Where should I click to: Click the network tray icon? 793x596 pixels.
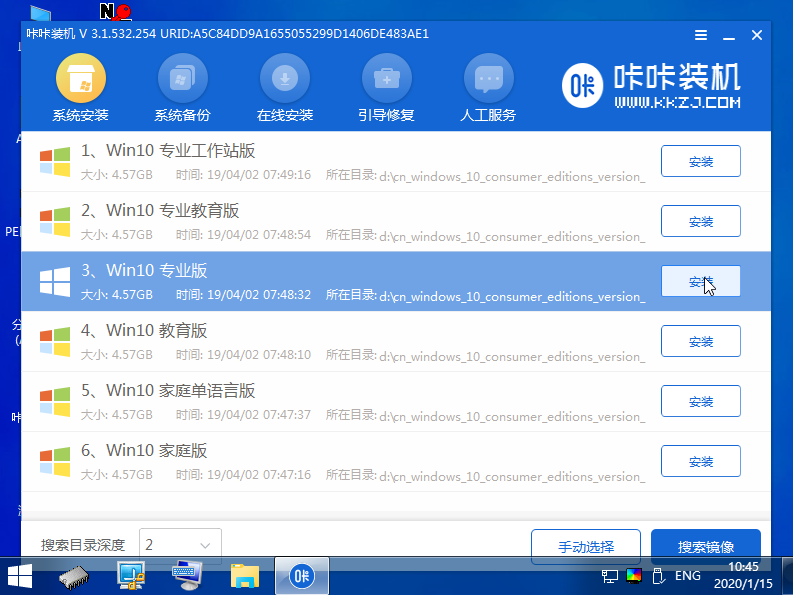[x=609, y=576]
